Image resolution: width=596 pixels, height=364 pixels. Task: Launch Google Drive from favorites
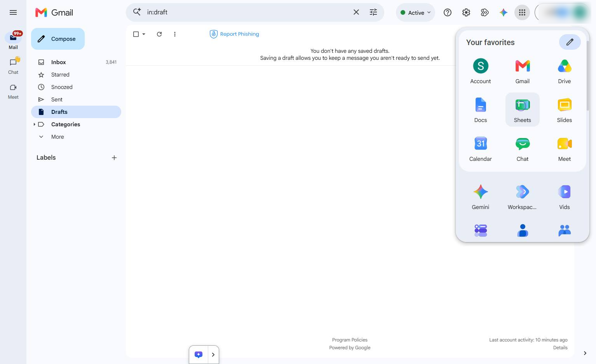565,71
